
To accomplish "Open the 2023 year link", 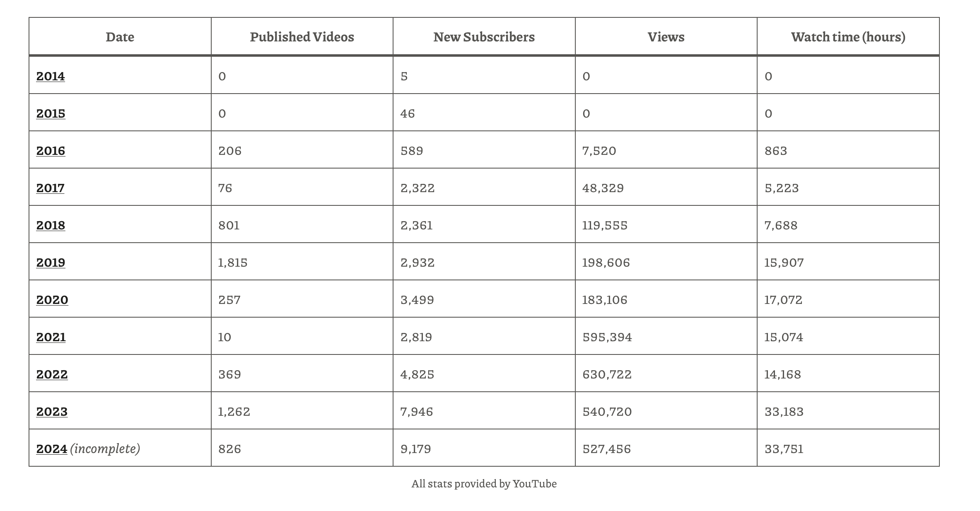I will 52,412.
